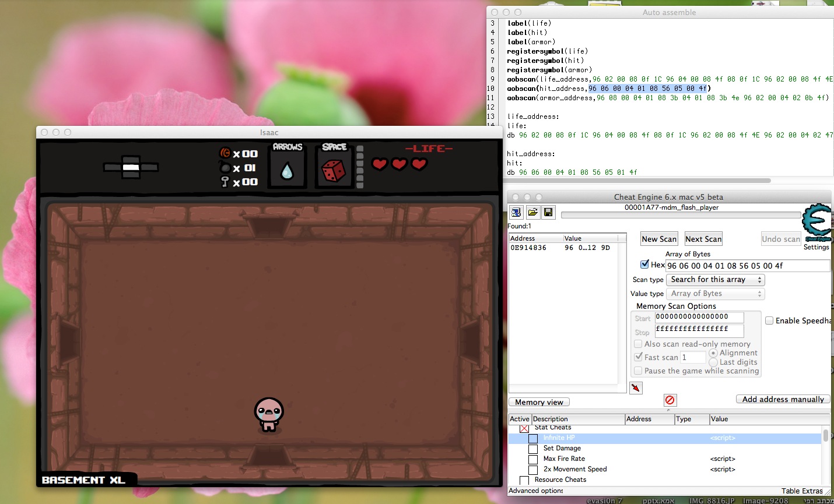Enable the Speedhack checkbox
Viewport: 834px width, 504px height.
(769, 320)
